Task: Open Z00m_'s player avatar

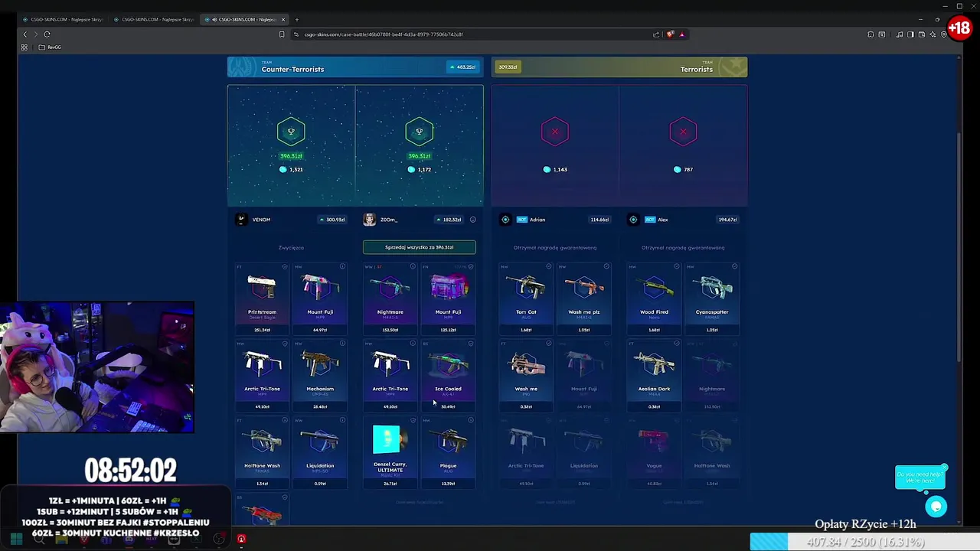Action: [x=370, y=220]
